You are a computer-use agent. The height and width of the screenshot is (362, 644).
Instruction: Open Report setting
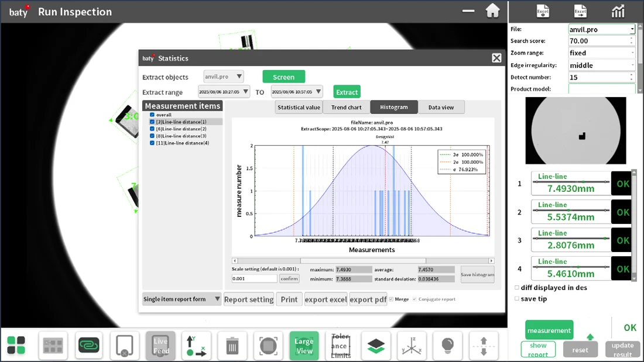(249, 299)
